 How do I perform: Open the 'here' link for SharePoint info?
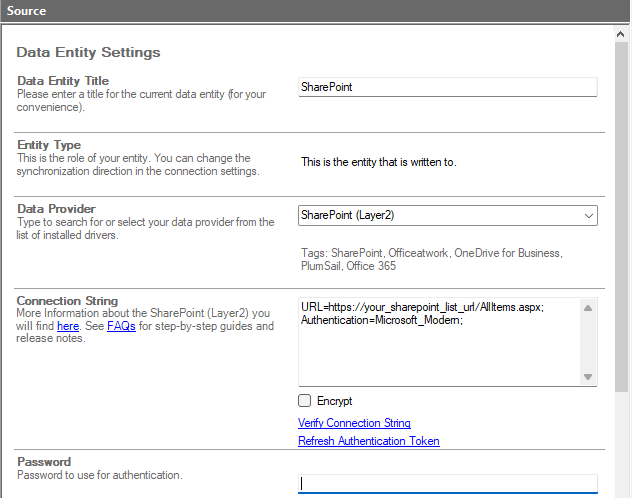coord(68,326)
